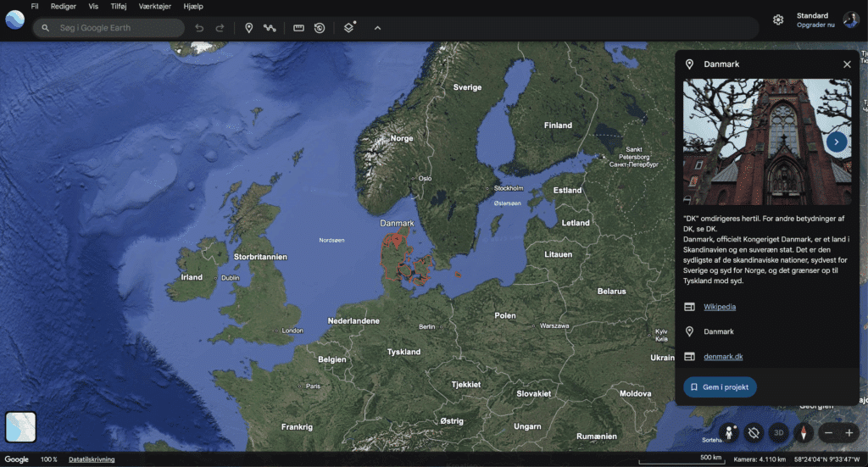Open the Wikipedia link
Image resolution: width=868 pixels, height=467 pixels.
click(x=720, y=307)
